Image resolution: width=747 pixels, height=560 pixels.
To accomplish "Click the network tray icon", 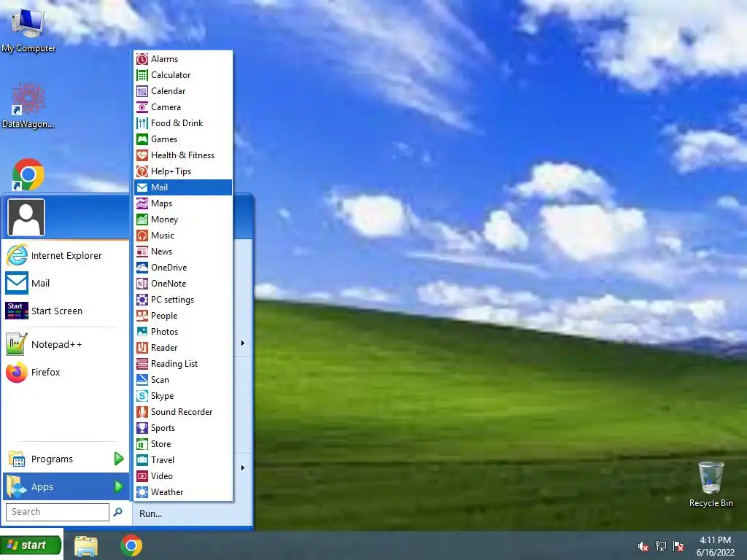I will [x=661, y=546].
